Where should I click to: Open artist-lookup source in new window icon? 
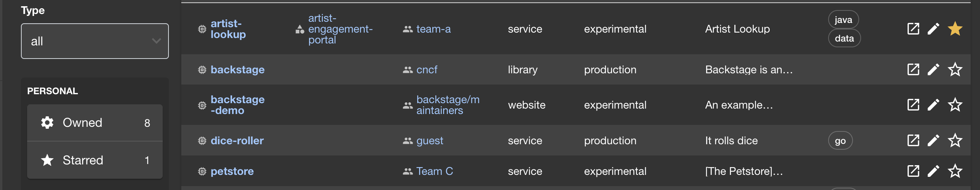coord(913,29)
